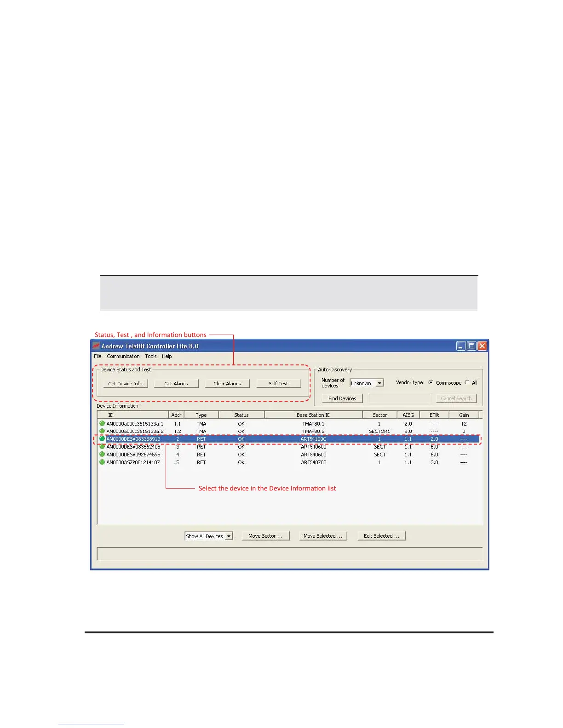Click the Move Selected button
563x728 pixels.
tap(323, 536)
